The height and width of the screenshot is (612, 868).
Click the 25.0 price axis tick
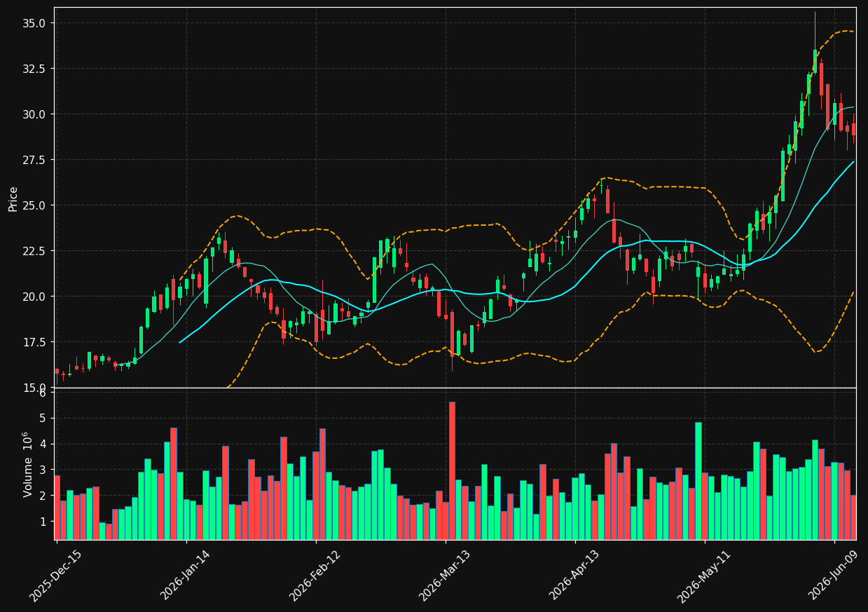click(x=34, y=205)
